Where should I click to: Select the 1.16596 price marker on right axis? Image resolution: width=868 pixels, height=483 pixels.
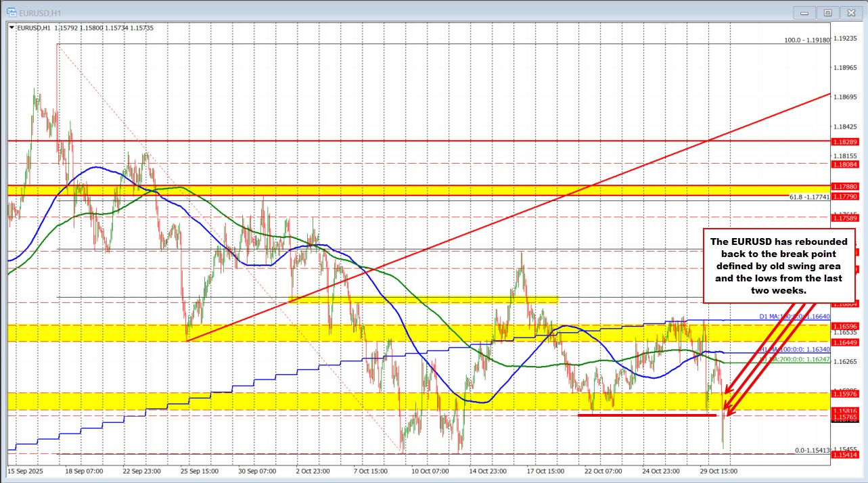click(844, 327)
